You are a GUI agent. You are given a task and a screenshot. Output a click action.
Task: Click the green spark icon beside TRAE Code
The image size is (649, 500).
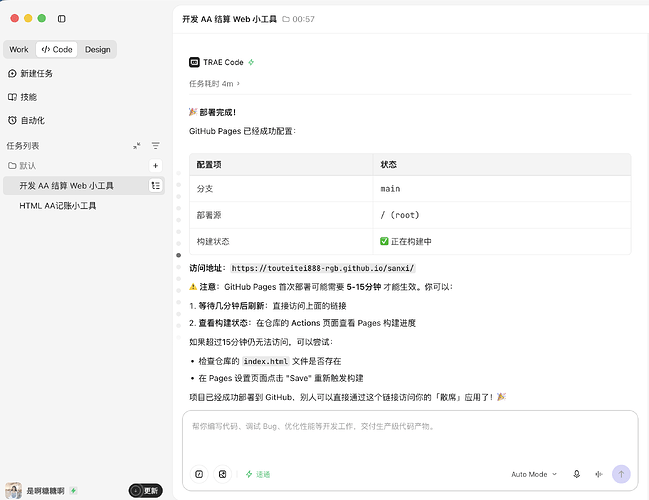pos(251,62)
